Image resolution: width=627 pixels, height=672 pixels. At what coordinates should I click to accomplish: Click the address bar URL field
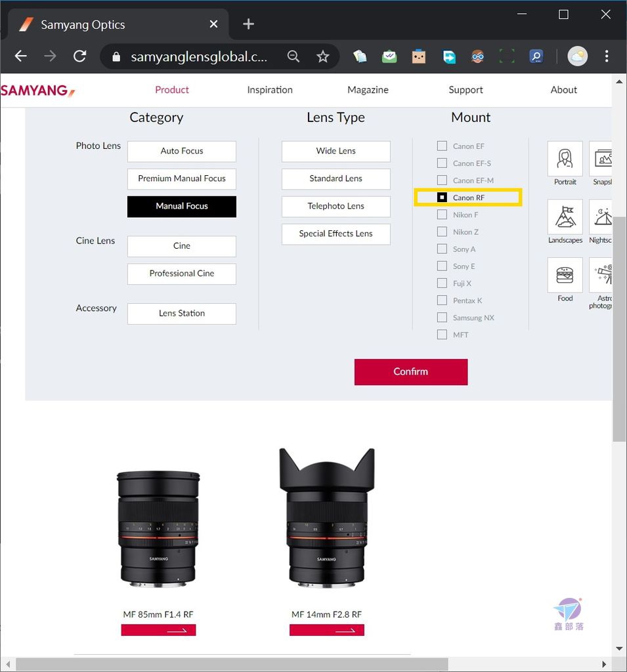click(199, 56)
